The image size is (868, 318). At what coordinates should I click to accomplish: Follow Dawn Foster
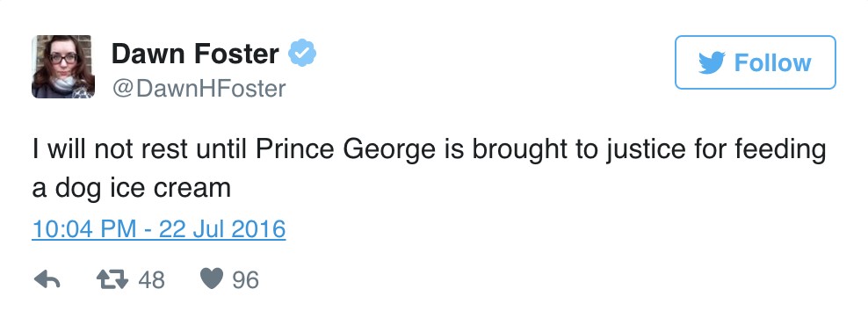pyautogui.click(x=755, y=62)
